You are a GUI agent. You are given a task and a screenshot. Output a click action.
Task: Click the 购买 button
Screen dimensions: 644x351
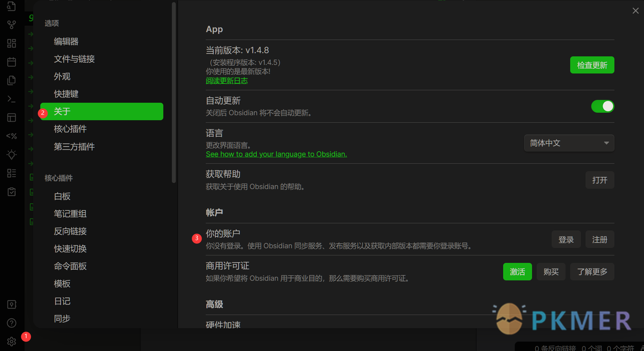pos(551,272)
